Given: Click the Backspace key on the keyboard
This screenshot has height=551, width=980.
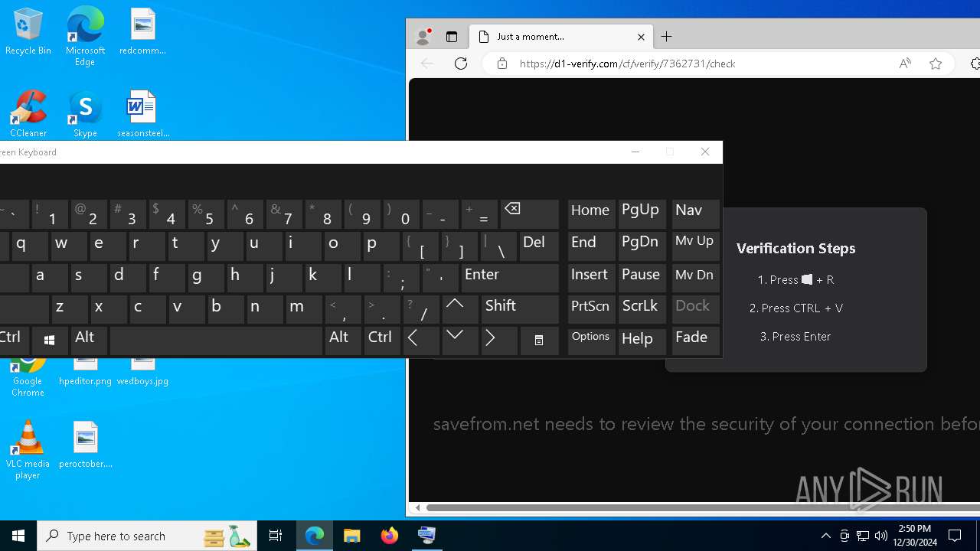Looking at the screenshot, I should [530, 214].
